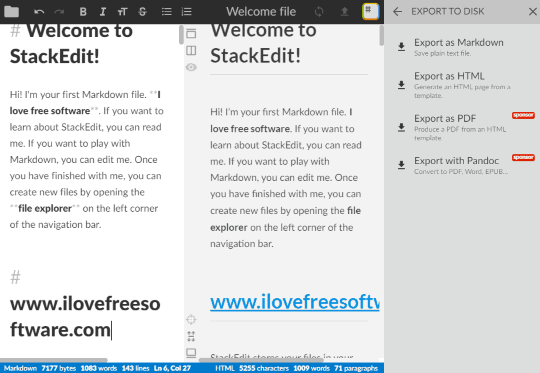Click the publish upload arrow icon

point(344,12)
